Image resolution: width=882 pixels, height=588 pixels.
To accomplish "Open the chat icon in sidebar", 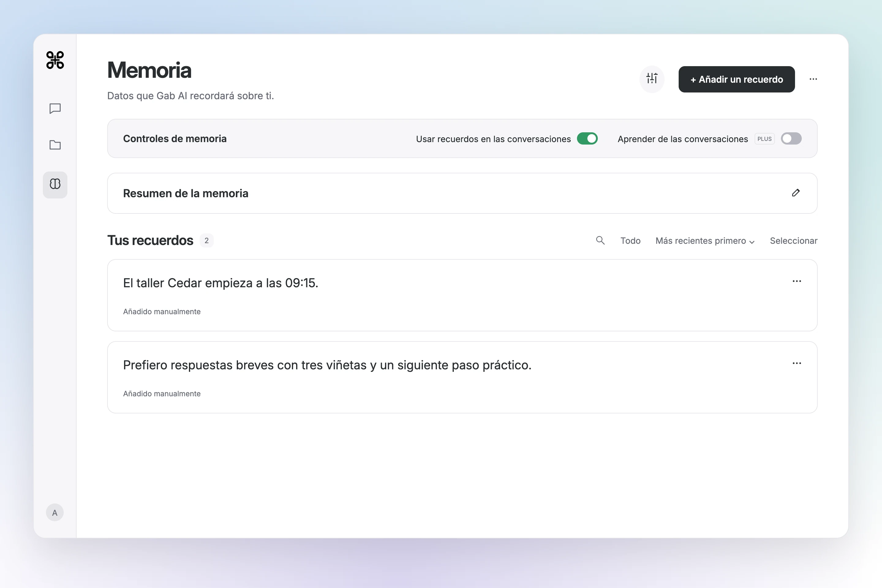I will (x=55, y=109).
